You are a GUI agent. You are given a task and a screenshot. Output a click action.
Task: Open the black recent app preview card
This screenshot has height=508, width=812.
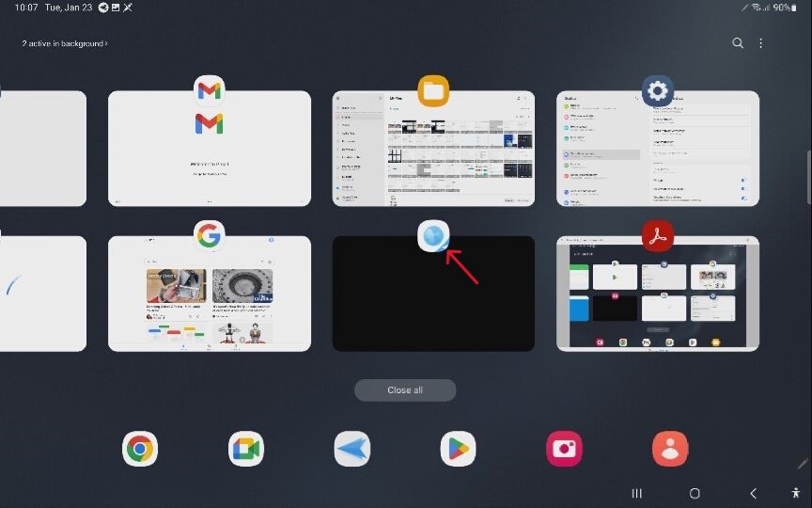[x=433, y=294]
